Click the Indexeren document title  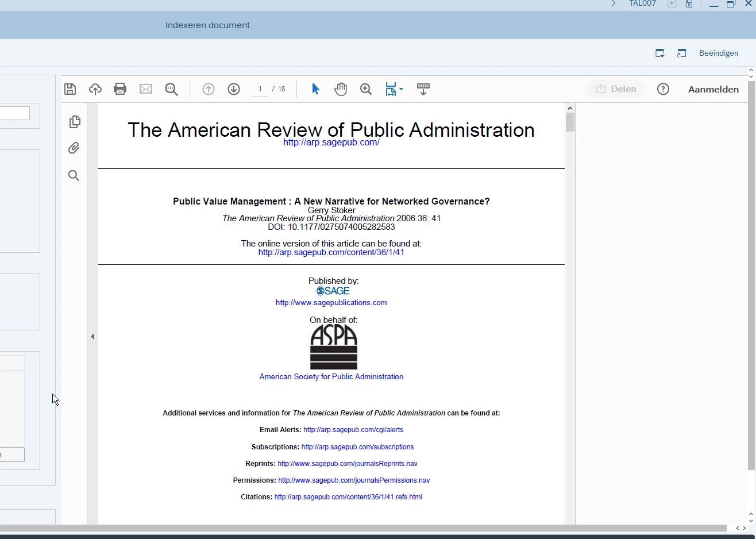tap(207, 25)
